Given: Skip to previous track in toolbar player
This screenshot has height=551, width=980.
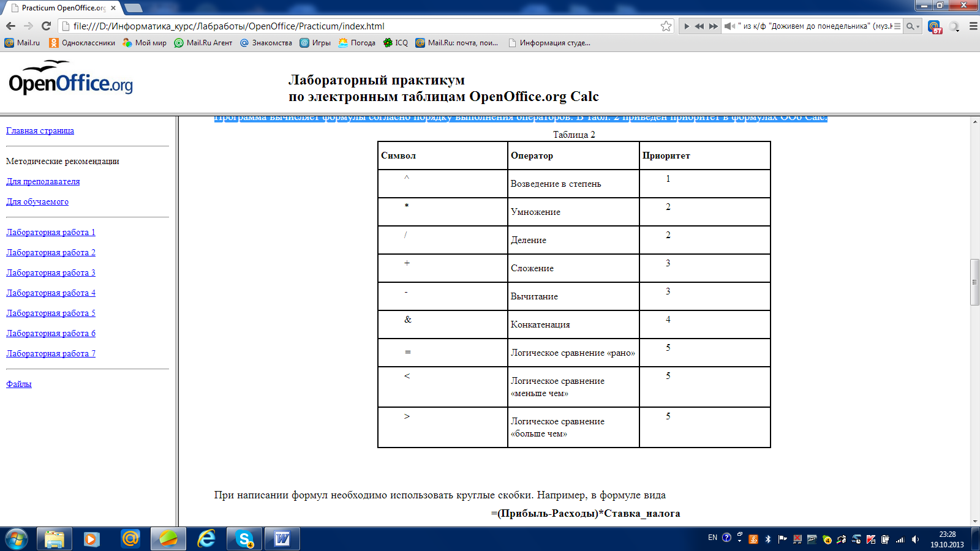Looking at the screenshot, I should click(699, 26).
